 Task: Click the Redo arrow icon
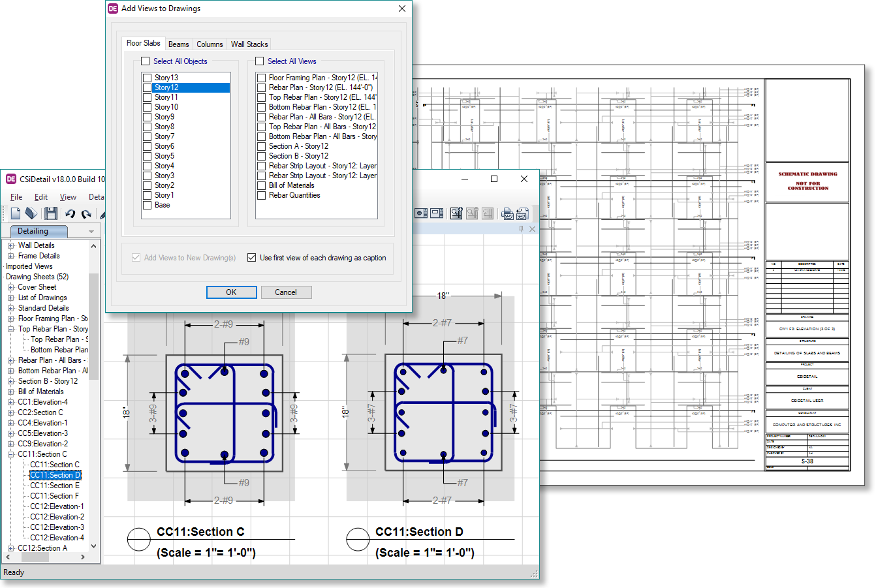pos(86,213)
